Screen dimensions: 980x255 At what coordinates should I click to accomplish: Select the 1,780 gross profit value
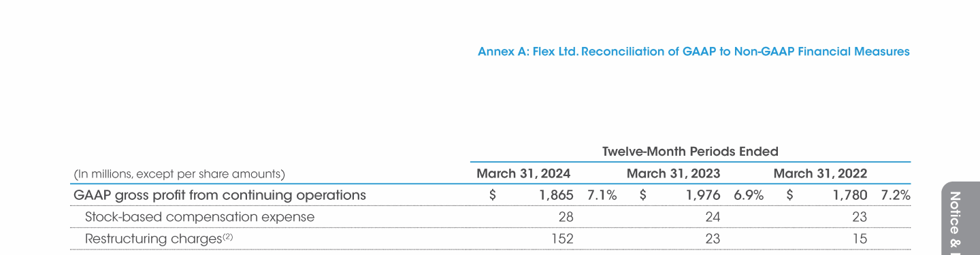(x=850, y=196)
